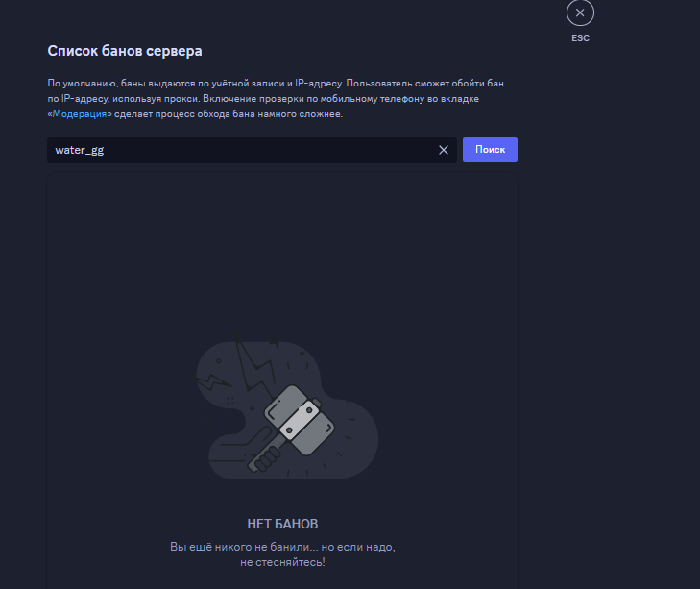Click the Поиск search button
The height and width of the screenshot is (589, 700).
490,150
